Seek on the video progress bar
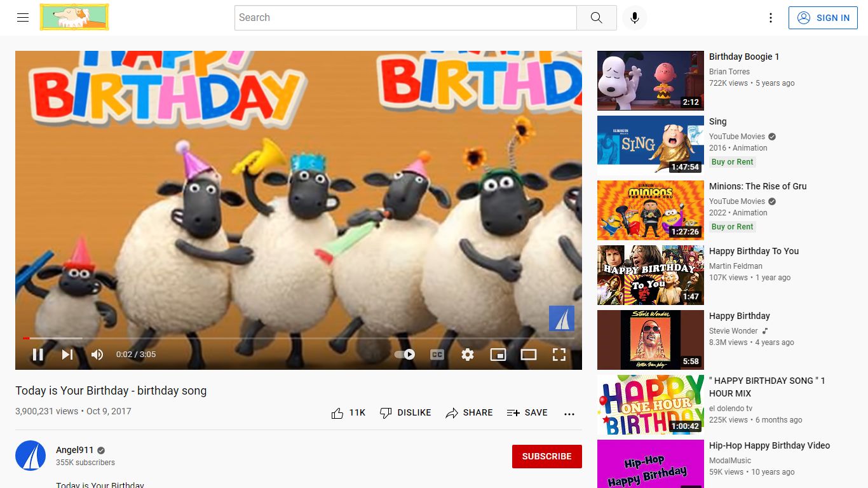The image size is (868, 488). [x=299, y=338]
